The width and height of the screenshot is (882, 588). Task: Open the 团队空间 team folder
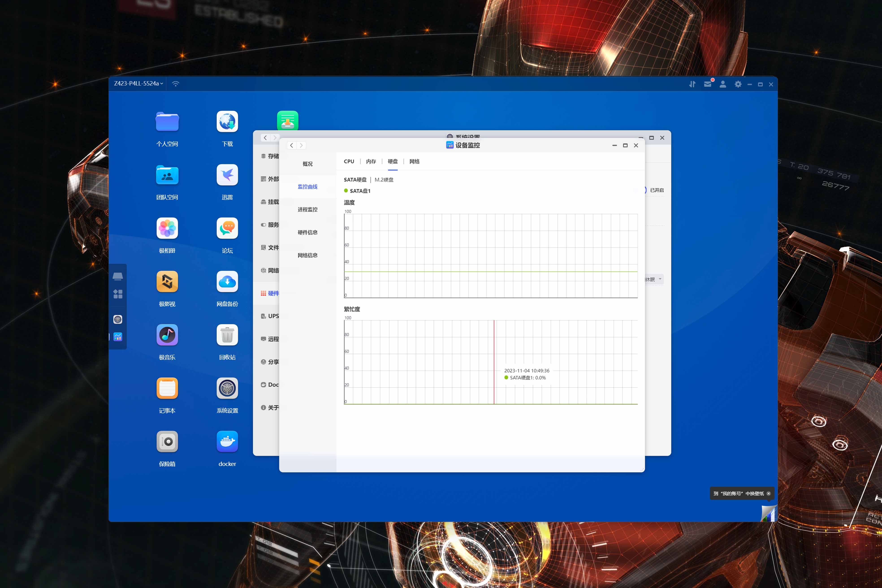click(x=167, y=175)
